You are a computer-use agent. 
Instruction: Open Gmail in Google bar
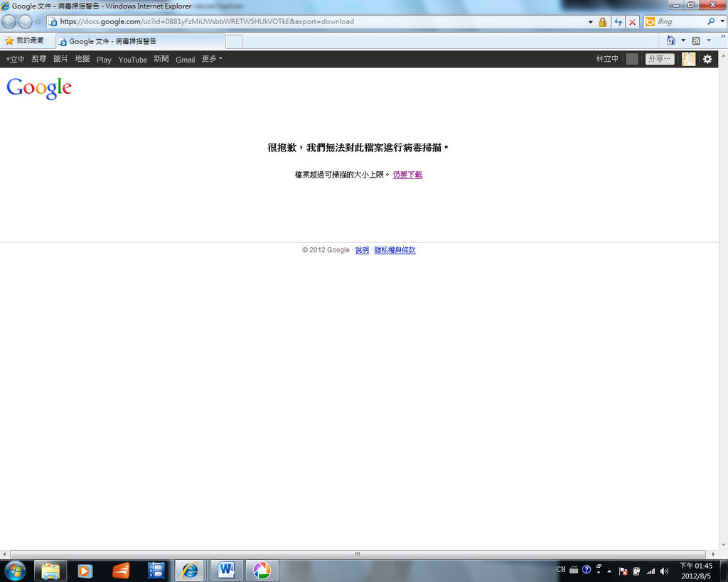click(186, 60)
